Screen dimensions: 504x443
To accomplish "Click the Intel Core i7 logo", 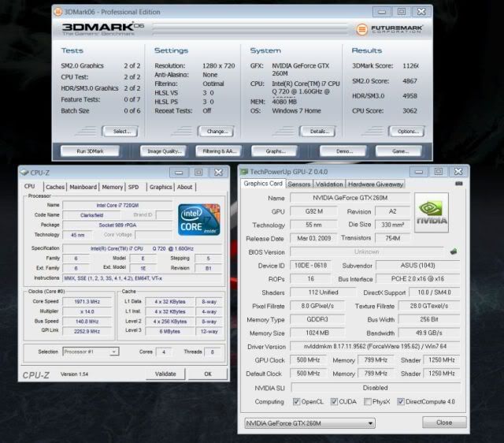I will (199, 219).
